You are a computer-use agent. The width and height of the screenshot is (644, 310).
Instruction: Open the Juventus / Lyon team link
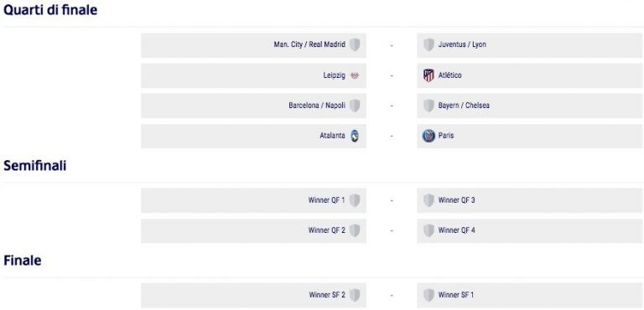[462, 44]
